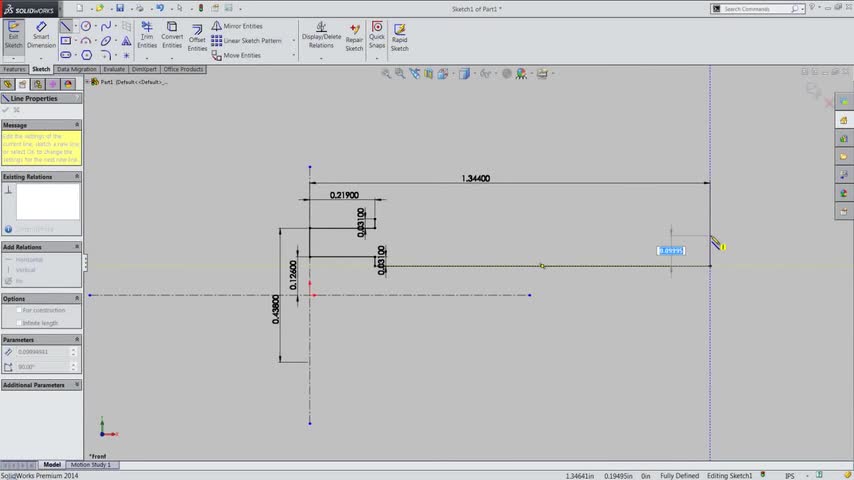Click the line angle parameter field
Screen dimensions: 854x480
[42, 367]
